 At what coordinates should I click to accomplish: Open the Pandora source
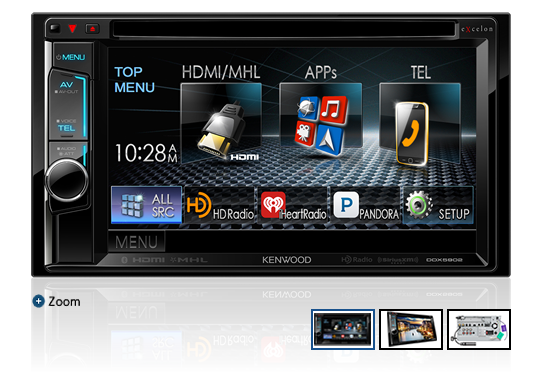tap(365, 205)
